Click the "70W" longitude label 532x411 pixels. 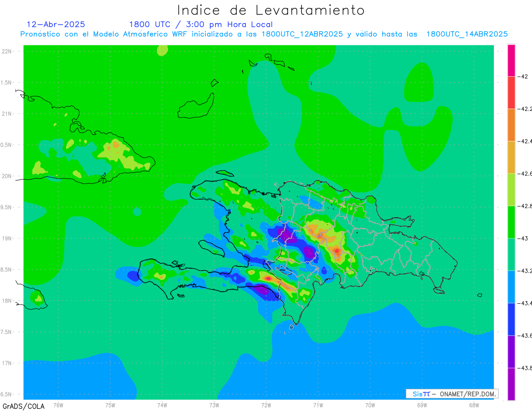point(370,405)
